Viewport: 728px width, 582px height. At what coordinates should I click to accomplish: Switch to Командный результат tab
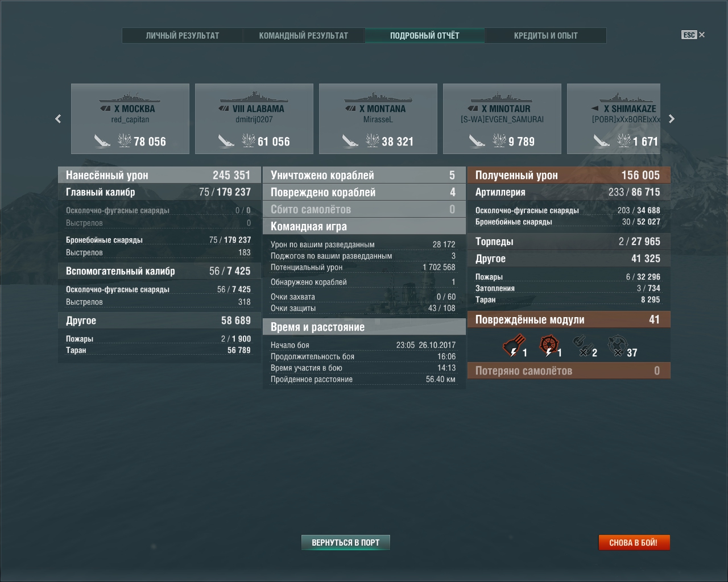304,35
